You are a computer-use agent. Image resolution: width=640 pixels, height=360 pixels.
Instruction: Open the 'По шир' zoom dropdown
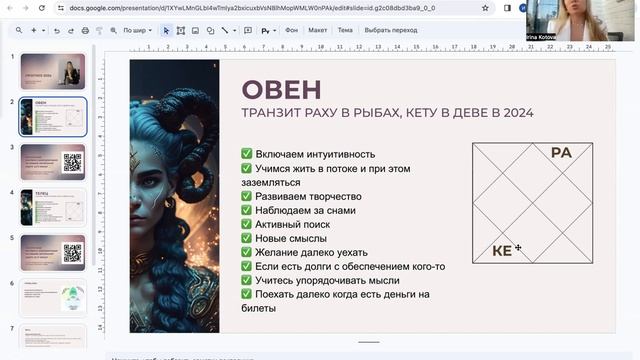138,30
